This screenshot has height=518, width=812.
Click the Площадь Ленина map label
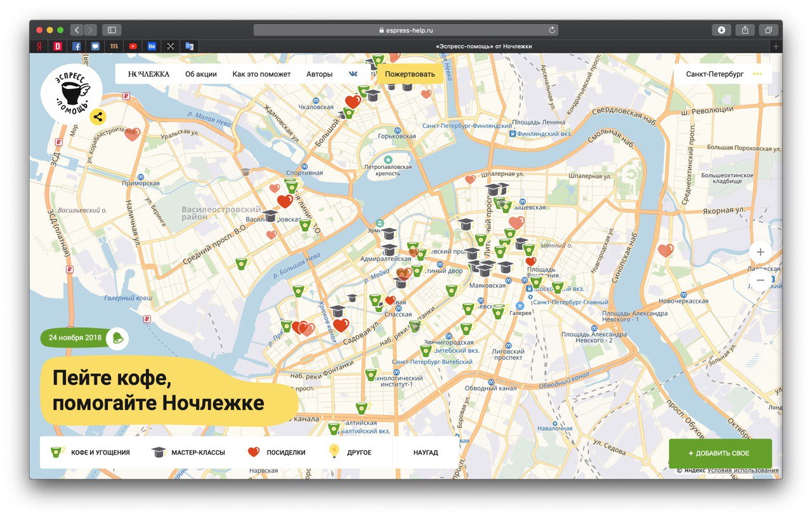click(539, 122)
